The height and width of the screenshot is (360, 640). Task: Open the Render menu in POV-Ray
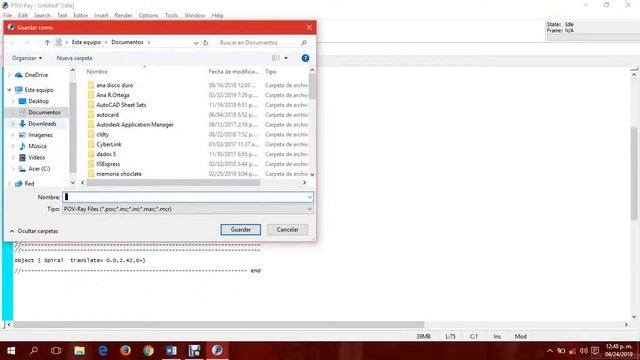pos(123,16)
